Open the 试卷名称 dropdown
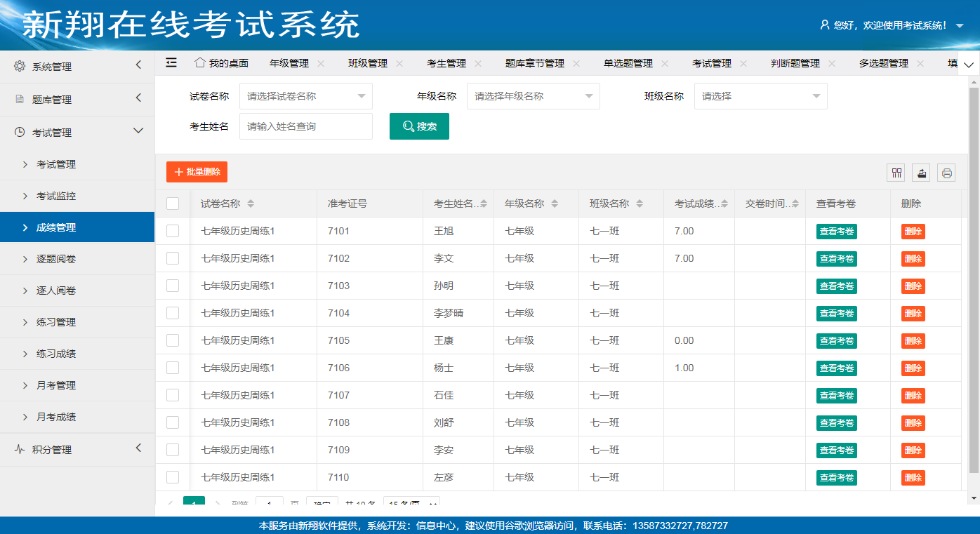980x534 pixels. click(x=305, y=96)
